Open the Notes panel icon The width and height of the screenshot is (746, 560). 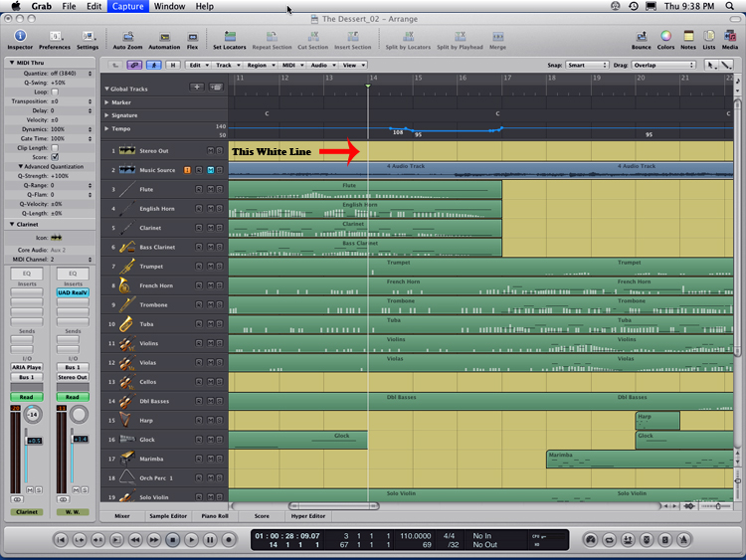click(688, 36)
